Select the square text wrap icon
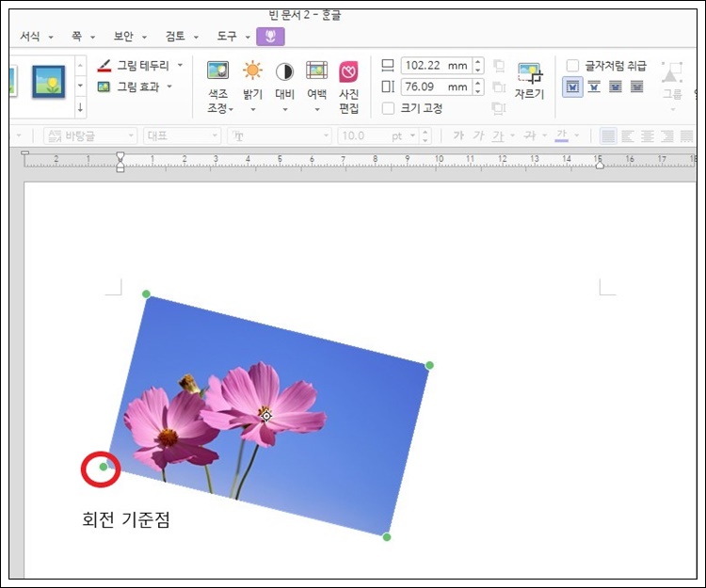This screenshot has height=588, width=706. coord(572,87)
